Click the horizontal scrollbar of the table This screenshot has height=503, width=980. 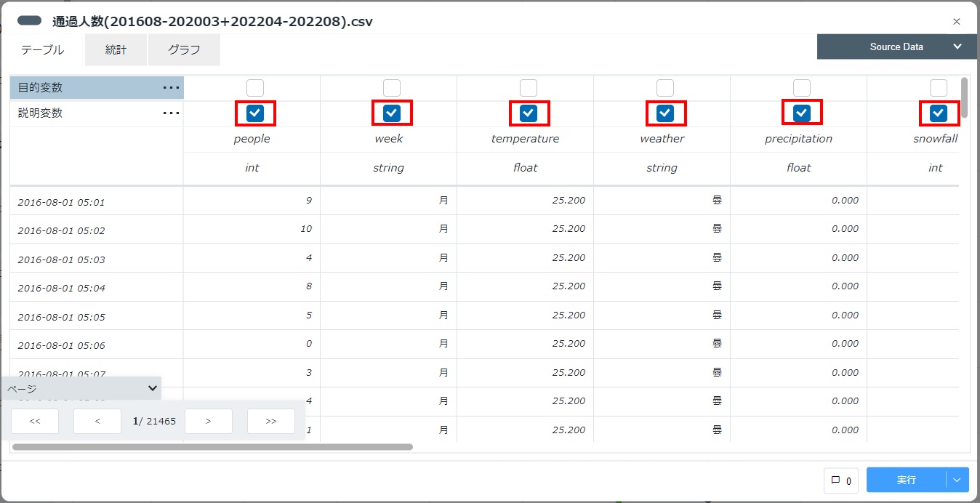[x=212, y=447]
